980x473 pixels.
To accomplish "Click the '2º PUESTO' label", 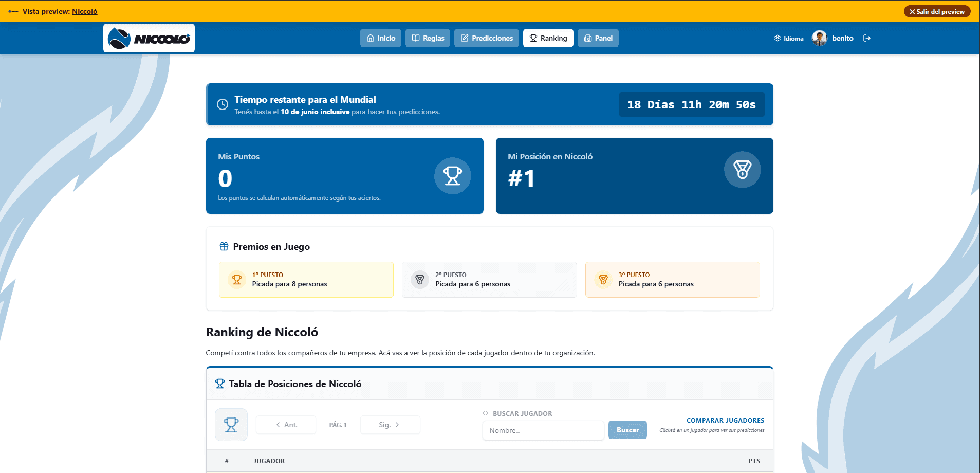I will (451, 275).
